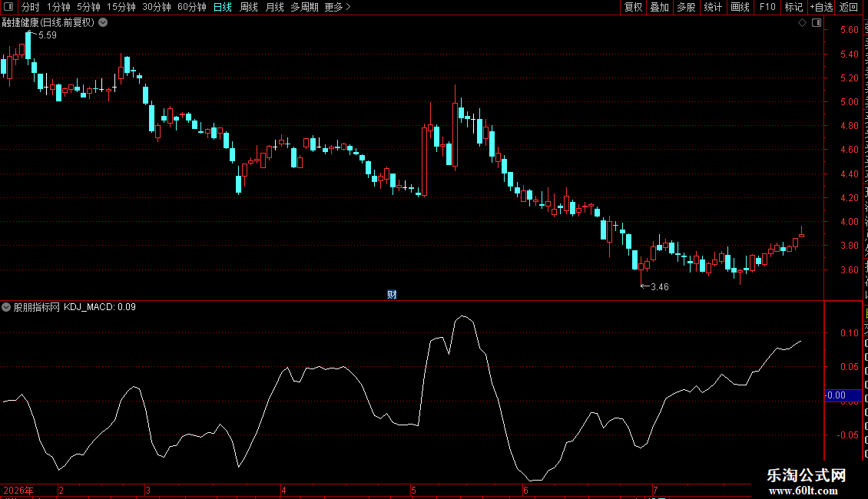Open the 统计 statistics tool
The image size is (868, 499).
tap(712, 7)
